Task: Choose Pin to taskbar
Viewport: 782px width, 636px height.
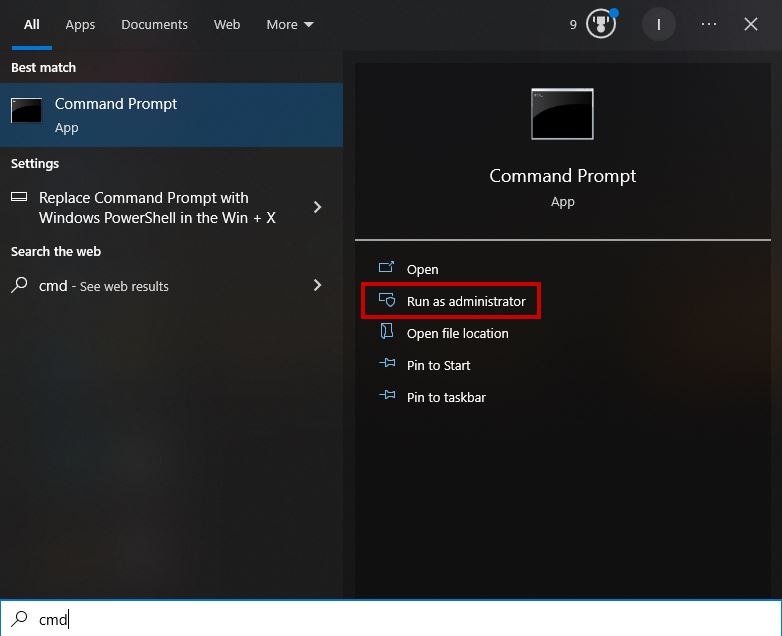Action: tap(446, 397)
